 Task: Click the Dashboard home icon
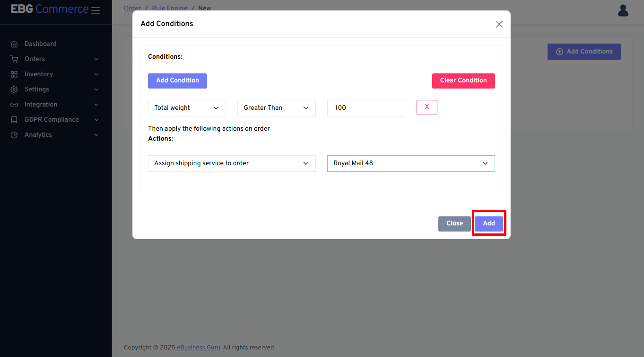(14, 44)
